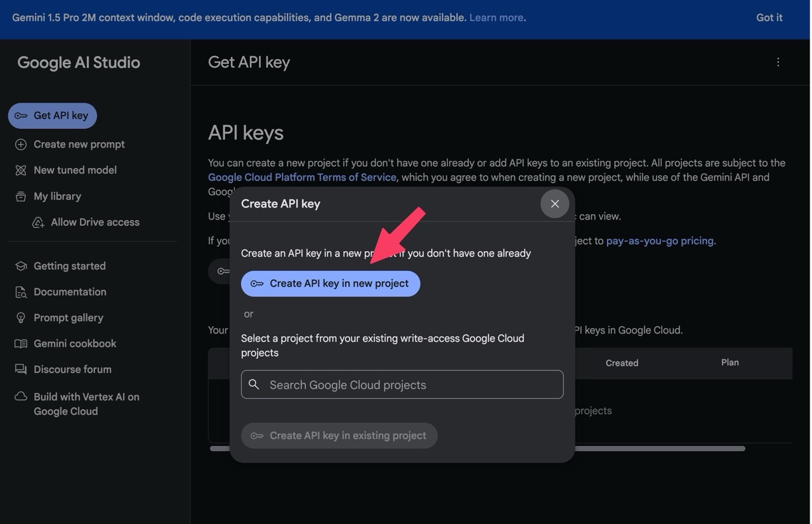Screen dimensions: 812x524
Task: Click the Prompt gallery lightbulb icon
Action: click(x=21, y=318)
